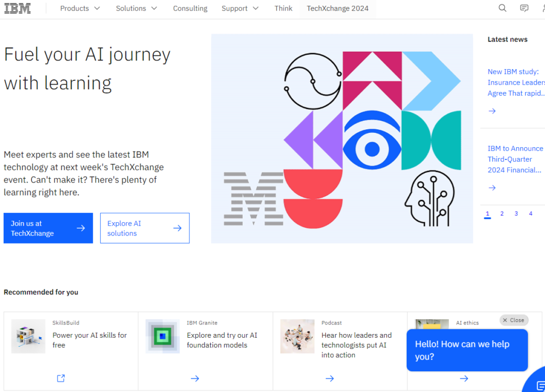Click the arrow on the AI ethics card
This screenshot has height=392, width=545.
coord(464,379)
